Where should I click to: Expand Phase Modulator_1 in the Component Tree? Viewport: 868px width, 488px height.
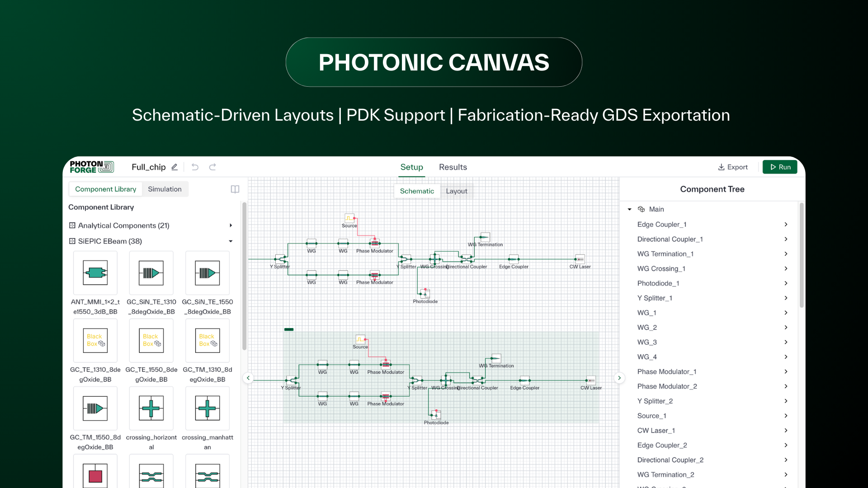[786, 371]
